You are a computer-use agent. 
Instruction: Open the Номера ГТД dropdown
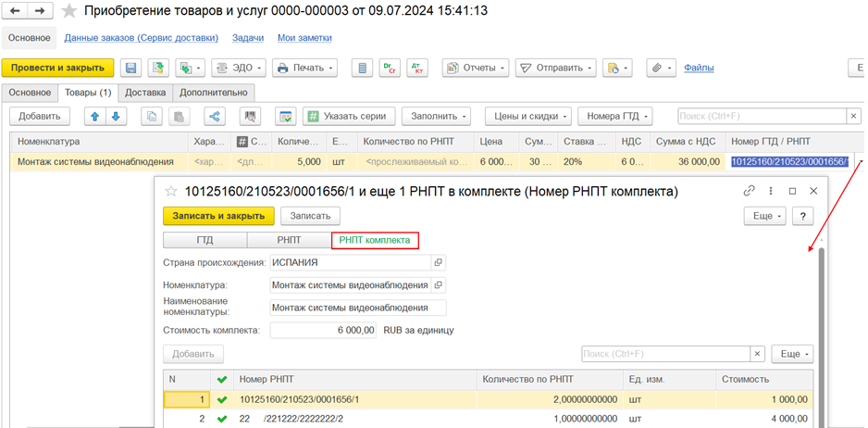coord(615,117)
